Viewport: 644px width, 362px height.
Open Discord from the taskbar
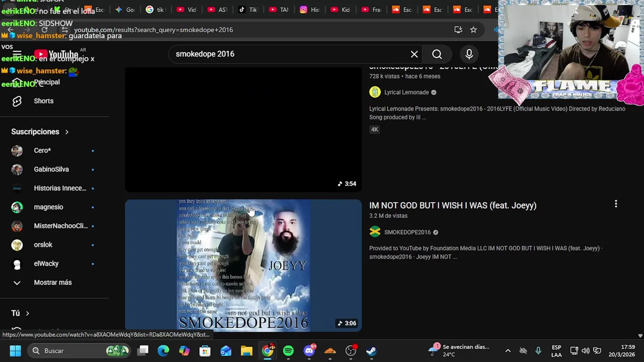tap(309, 350)
